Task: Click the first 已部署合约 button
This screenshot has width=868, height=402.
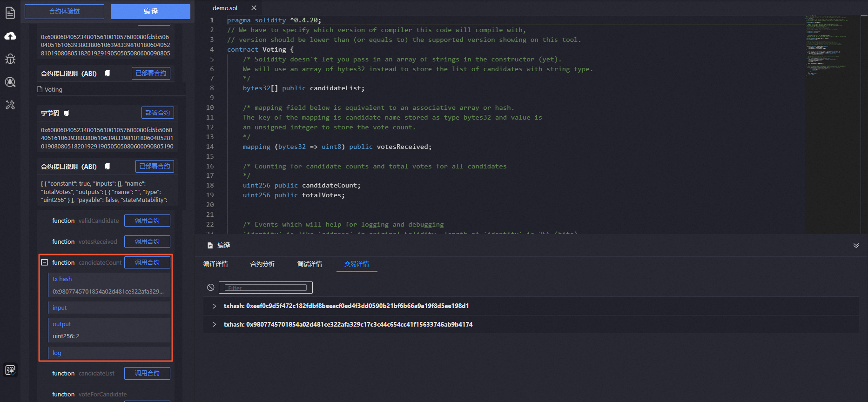Action: [x=151, y=73]
